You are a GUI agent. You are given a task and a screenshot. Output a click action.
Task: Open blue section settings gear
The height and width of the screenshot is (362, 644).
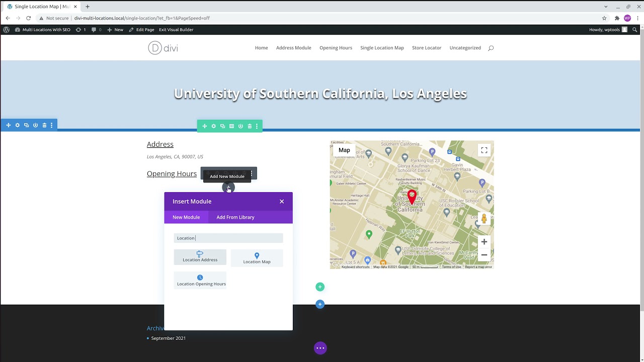[18, 125]
